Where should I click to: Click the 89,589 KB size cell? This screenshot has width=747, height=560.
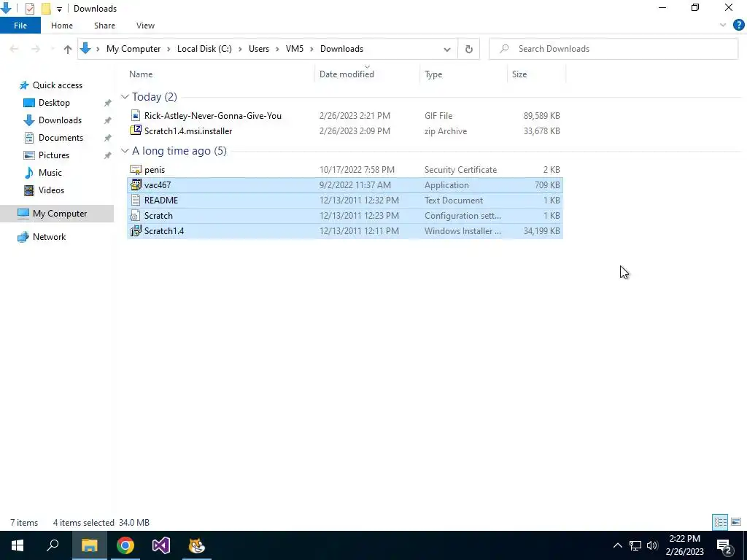tap(542, 116)
